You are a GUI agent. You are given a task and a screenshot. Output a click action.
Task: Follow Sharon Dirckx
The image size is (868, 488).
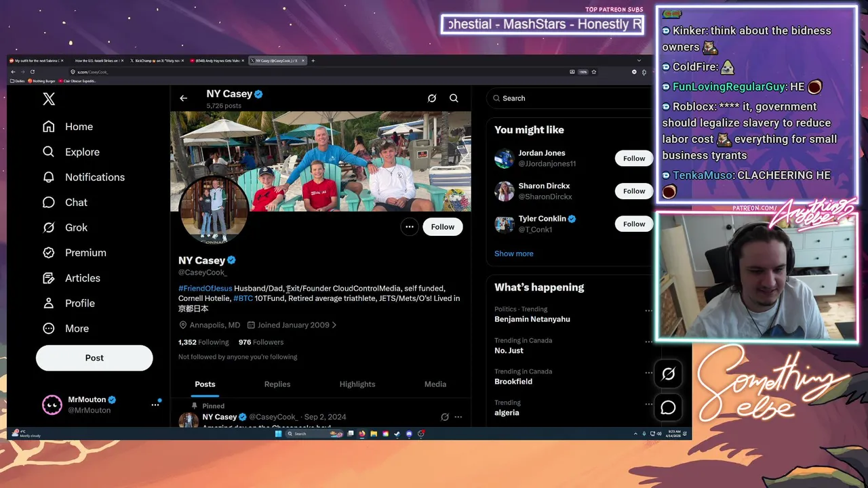click(634, 191)
